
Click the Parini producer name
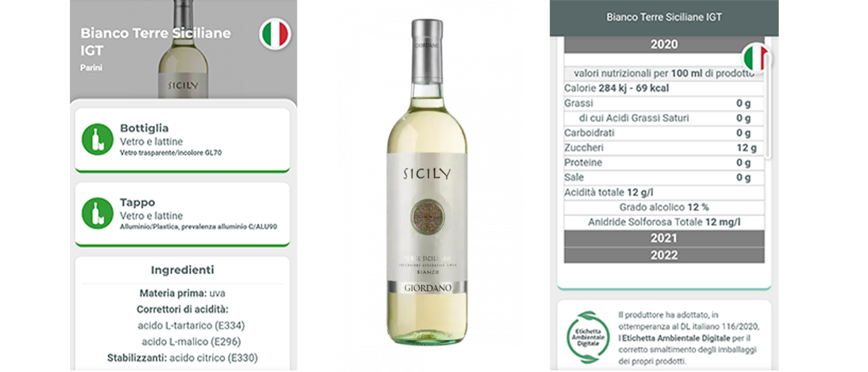click(92, 67)
